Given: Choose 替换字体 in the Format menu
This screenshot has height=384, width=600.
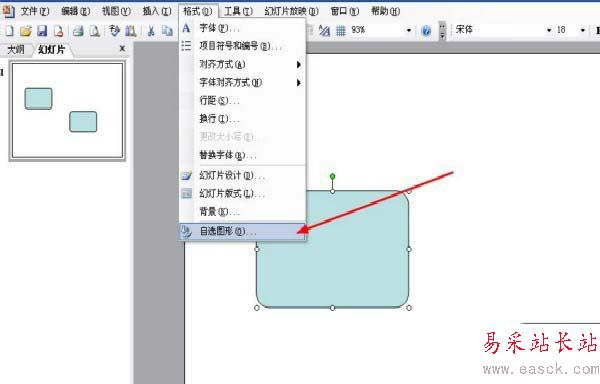Looking at the screenshot, I should coord(243,155).
